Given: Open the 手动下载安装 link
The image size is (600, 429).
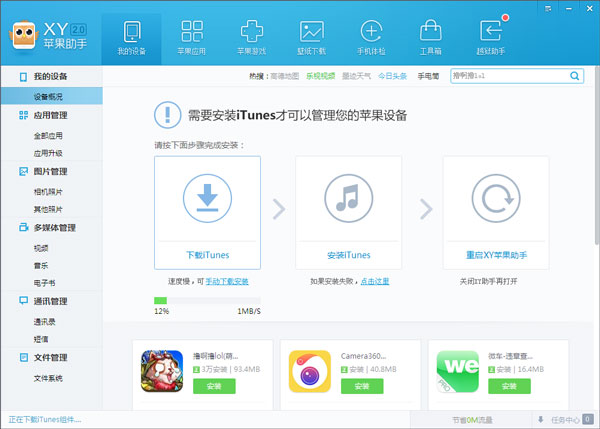Looking at the screenshot, I should 227,282.
